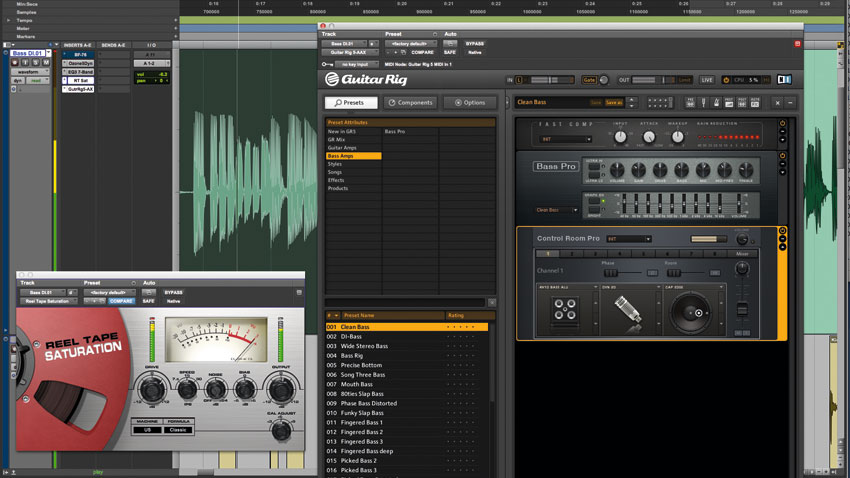Open the no key input dropdown

[357, 64]
